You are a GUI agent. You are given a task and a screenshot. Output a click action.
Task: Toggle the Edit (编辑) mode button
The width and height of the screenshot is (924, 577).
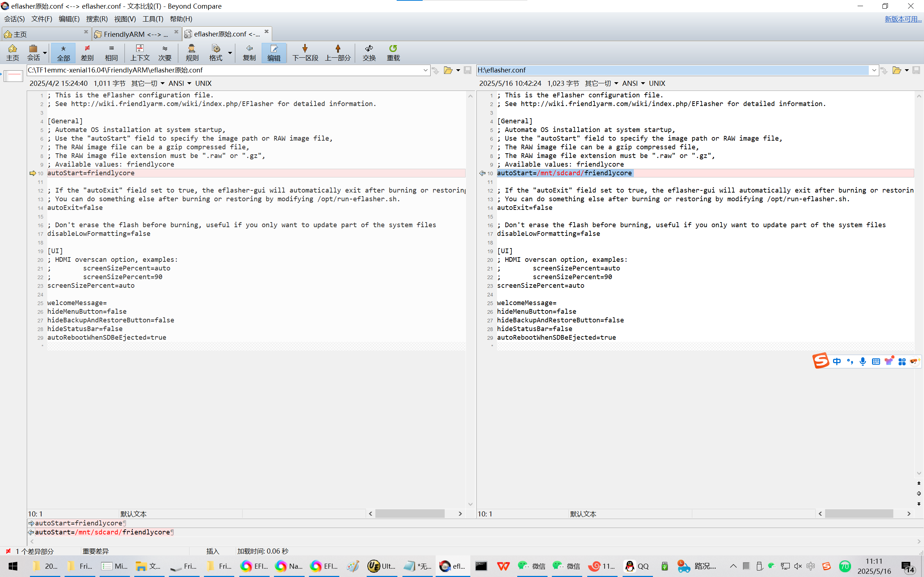point(273,52)
